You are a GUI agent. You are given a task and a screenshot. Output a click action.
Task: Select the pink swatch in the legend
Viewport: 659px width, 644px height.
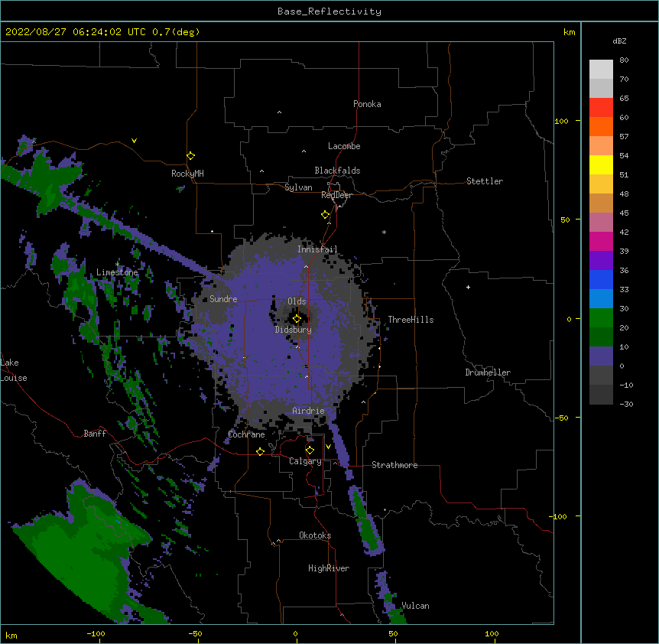click(601, 223)
